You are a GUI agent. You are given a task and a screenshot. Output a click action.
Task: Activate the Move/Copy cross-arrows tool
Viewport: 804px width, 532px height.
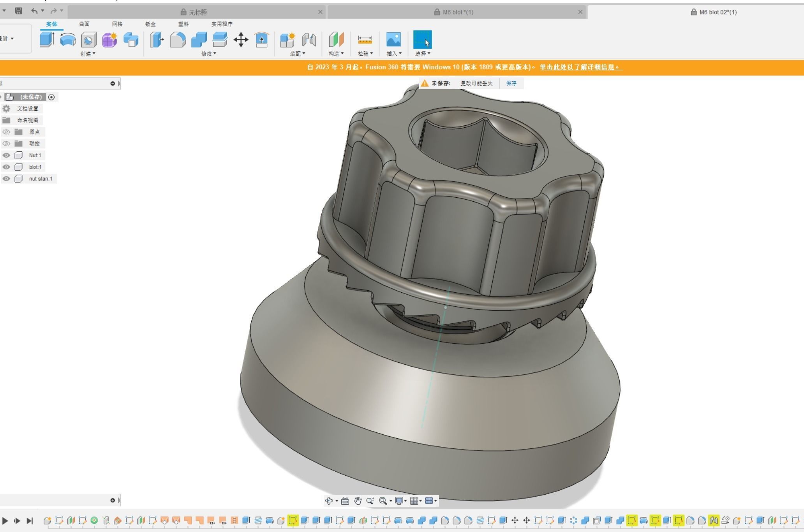pyautogui.click(x=241, y=40)
